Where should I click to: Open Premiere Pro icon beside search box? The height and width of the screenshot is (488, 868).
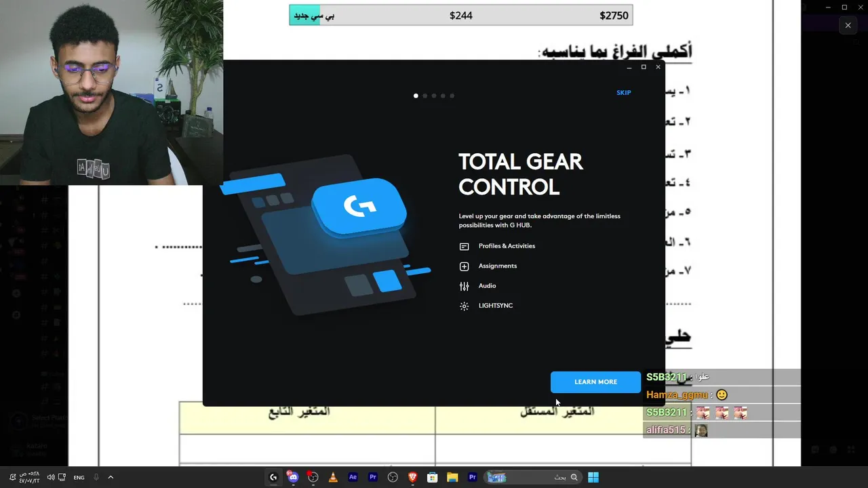472,477
